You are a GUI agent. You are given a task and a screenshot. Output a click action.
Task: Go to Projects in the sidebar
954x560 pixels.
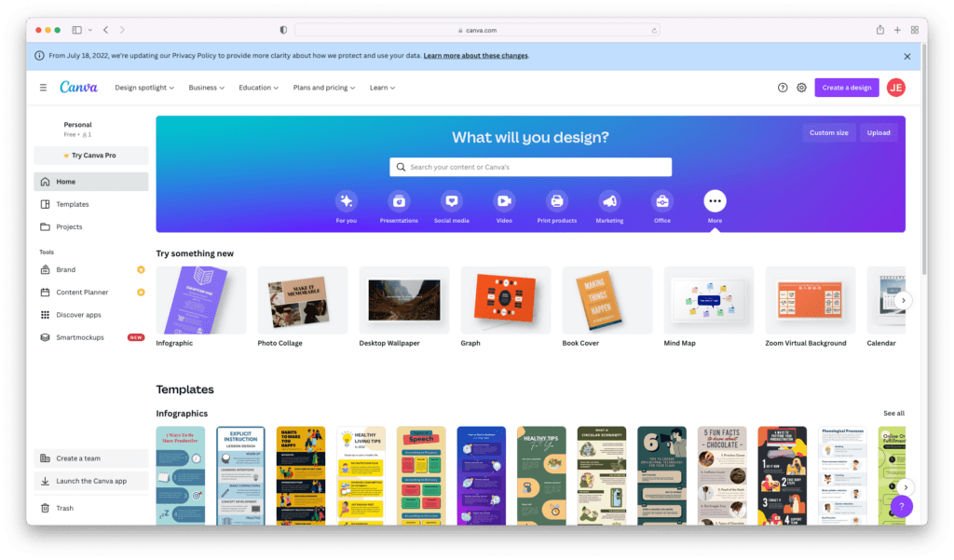[x=90, y=226]
